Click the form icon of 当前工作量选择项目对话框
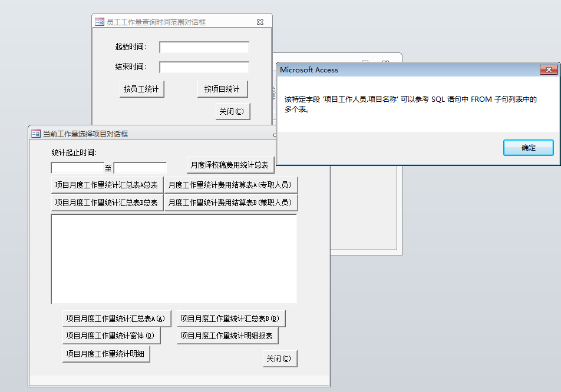Image resolution: width=561 pixels, height=392 pixels. [36, 134]
